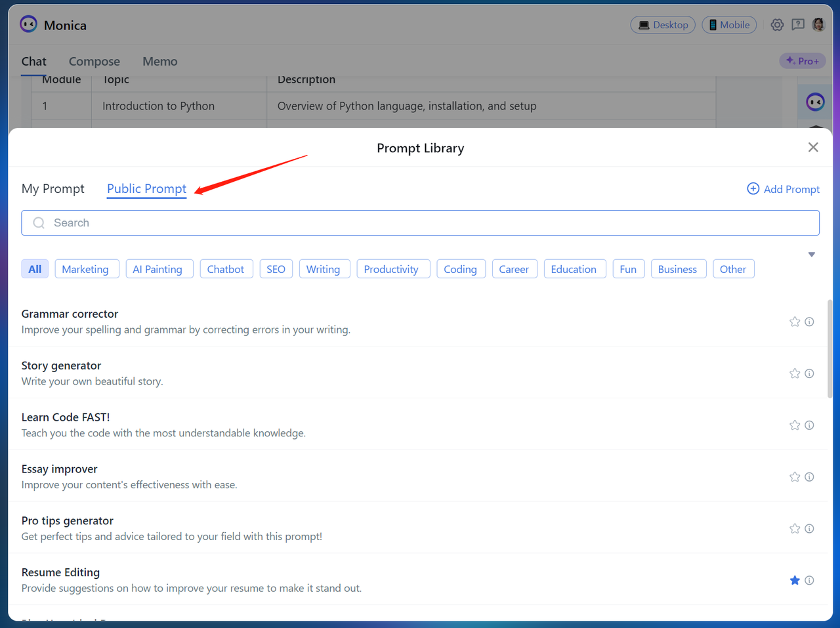Click the Monica bot icon in right sidebar
Viewport: 840px width, 628px height.
(815, 102)
